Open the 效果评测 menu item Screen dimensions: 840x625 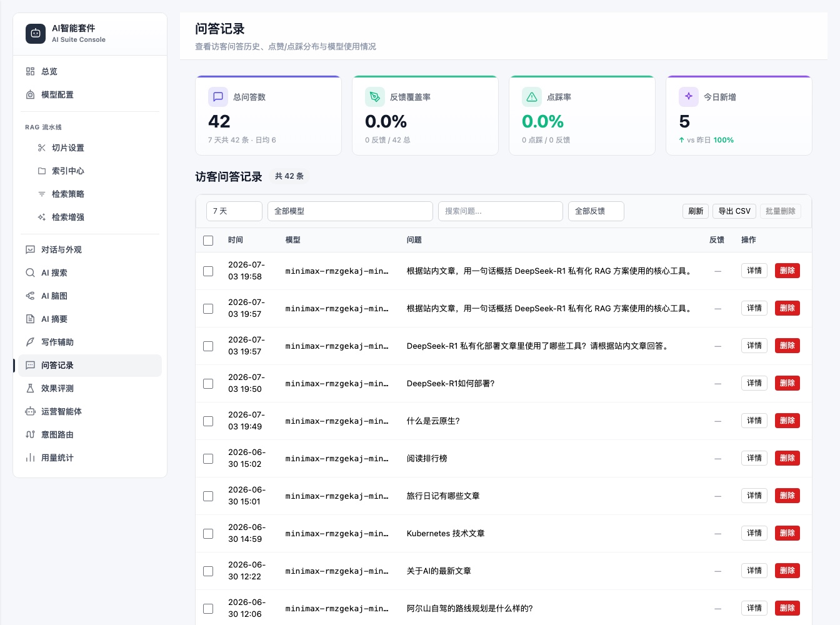[x=90, y=388]
